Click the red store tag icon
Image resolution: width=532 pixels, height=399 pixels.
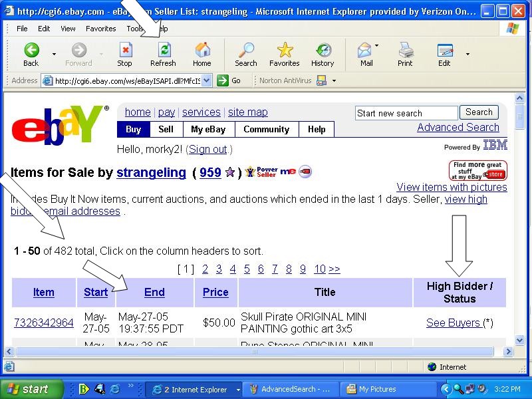click(305, 172)
